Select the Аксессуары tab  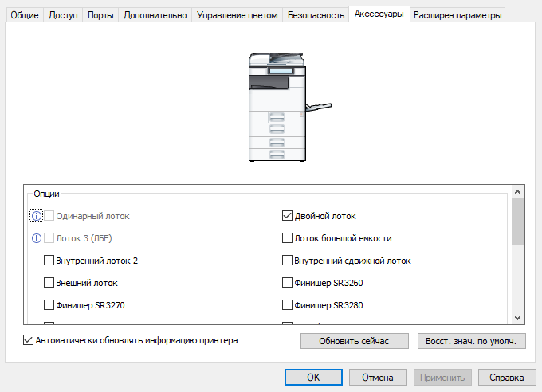(x=379, y=14)
